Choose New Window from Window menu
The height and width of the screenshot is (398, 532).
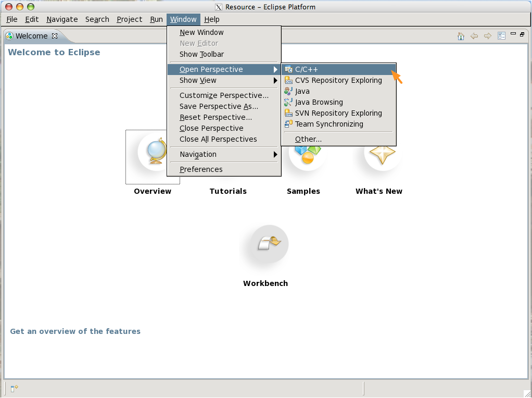pyautogui.click(x=224, y=33)
